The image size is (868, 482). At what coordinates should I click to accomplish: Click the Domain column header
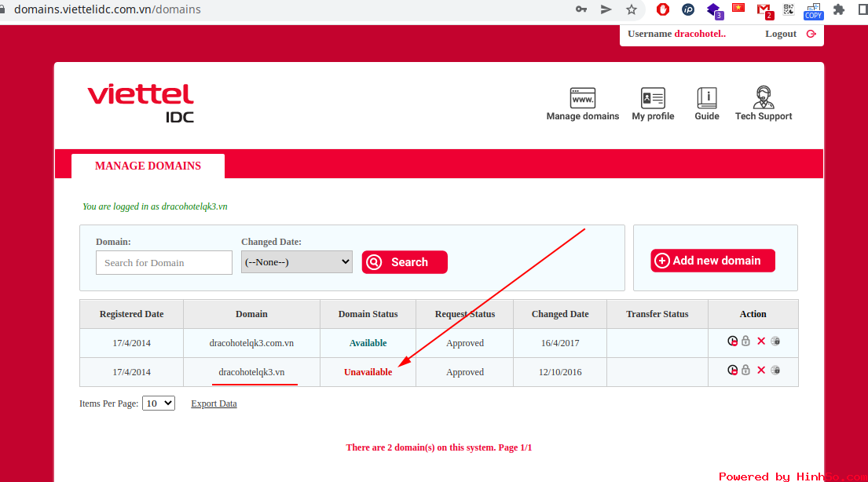click(252, 314)
